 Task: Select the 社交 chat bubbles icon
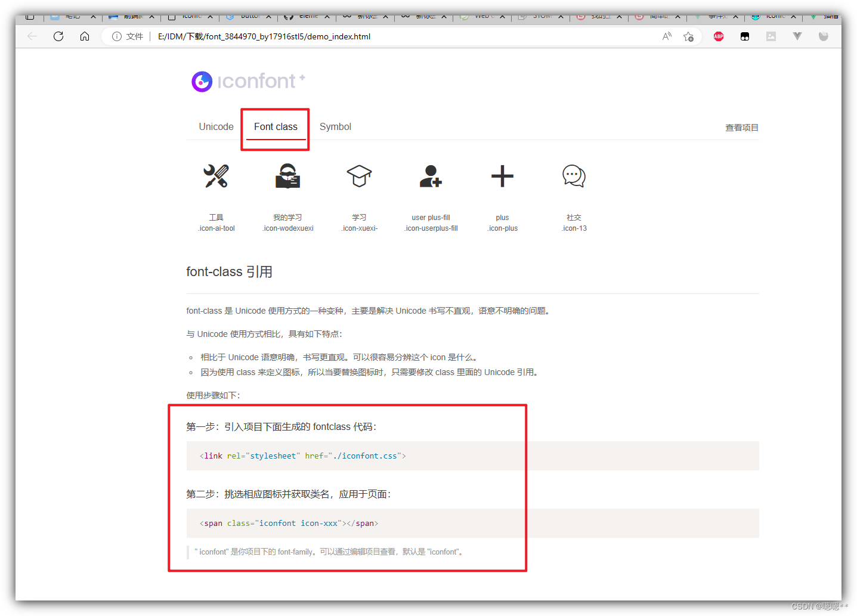[574, 176]
